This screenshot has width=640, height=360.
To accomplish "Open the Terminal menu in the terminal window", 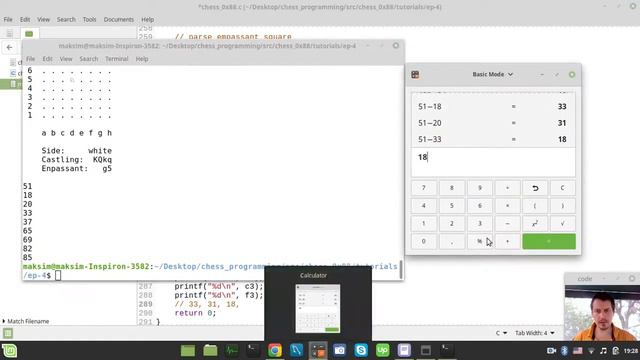I will (117, 59).
